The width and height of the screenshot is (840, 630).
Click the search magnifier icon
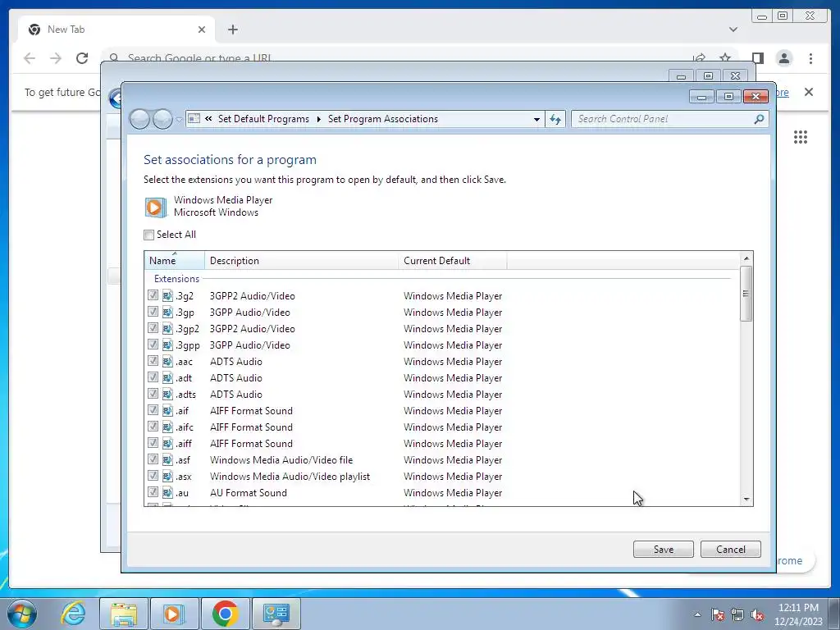(x=759, y=119)
